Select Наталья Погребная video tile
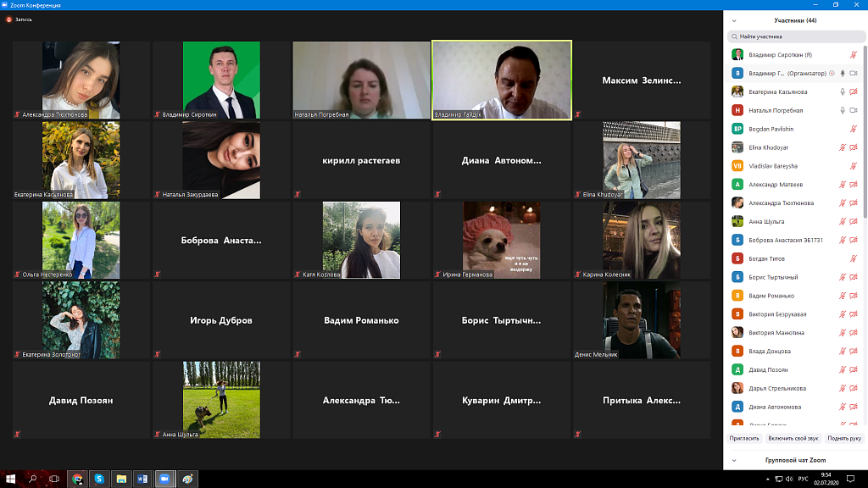 pos(361,80)
